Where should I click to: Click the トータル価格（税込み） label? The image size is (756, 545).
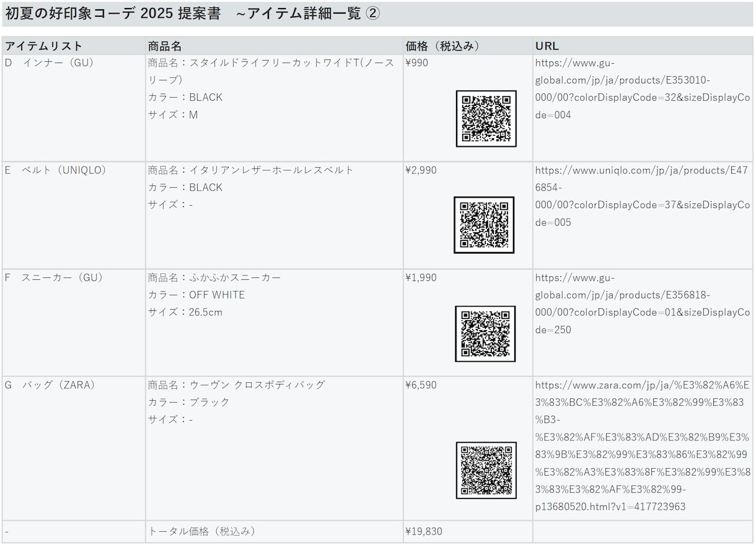pos(202,531)
